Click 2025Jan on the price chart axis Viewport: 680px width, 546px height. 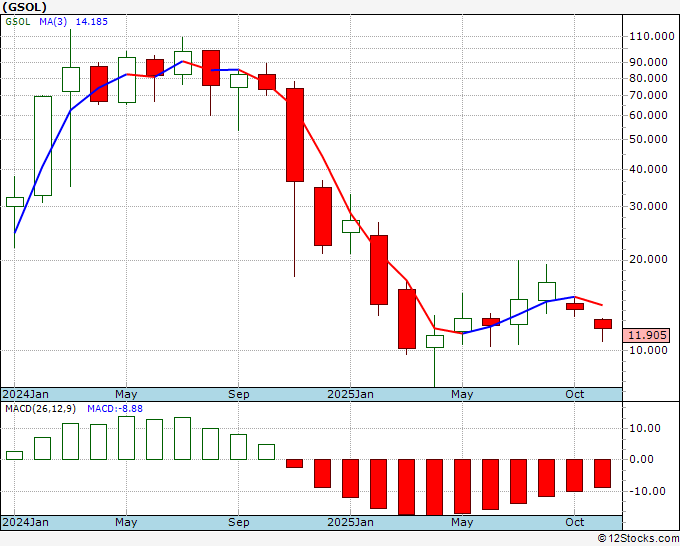pyautogui.click(x=350, y=394)
